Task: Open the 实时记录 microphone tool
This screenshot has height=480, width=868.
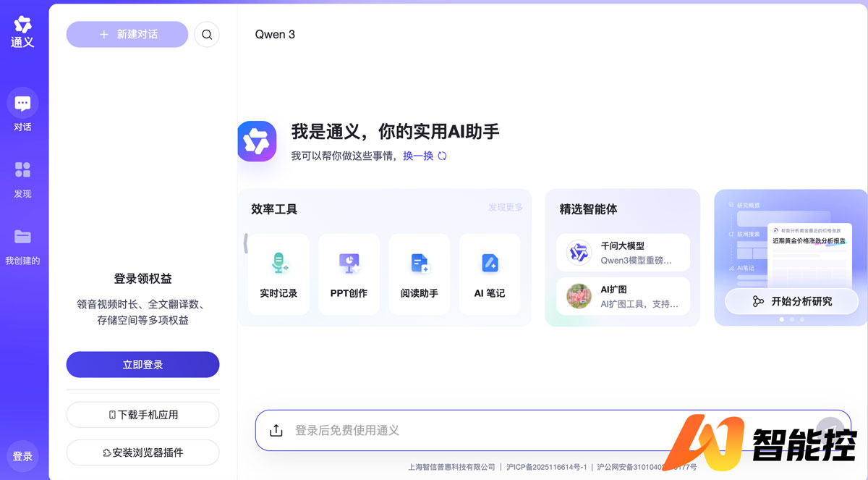Action: pos(278,274)
